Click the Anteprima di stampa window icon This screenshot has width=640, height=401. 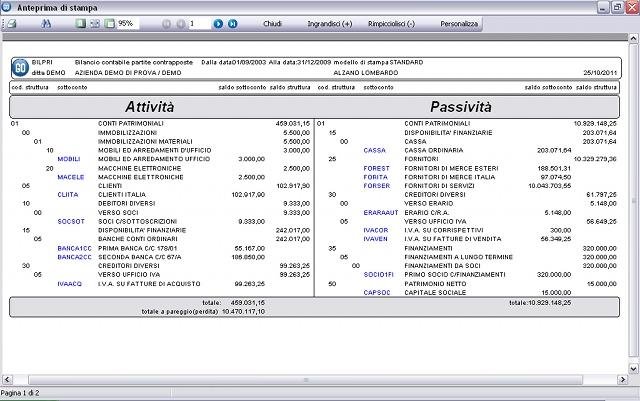coord(6,7)
